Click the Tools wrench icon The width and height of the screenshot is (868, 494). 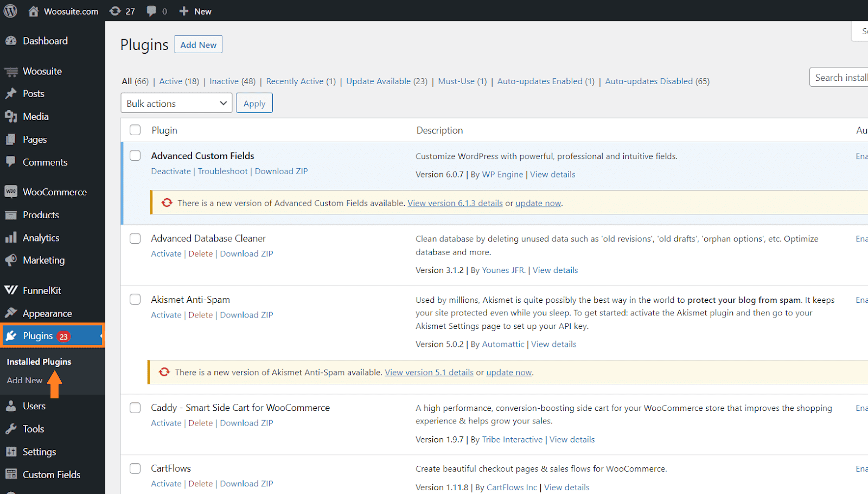tap(11, 428)
